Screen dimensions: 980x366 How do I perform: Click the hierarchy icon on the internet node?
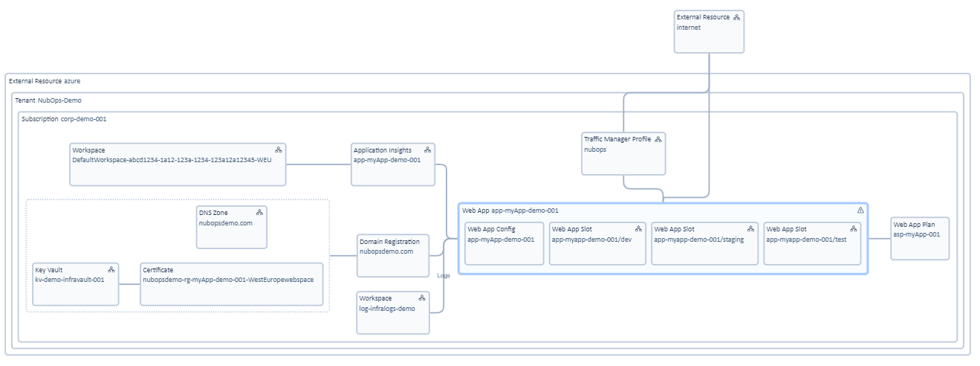(x=736, y=17)
